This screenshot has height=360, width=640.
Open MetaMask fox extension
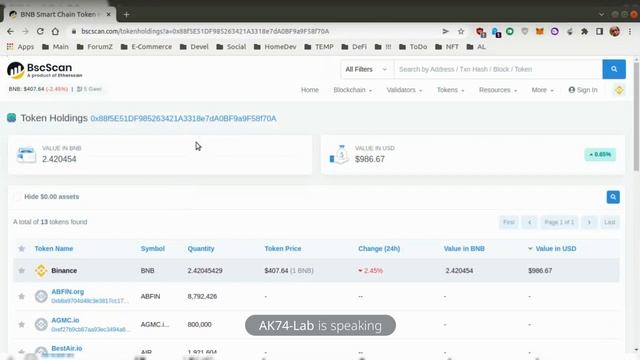[540, 31]
